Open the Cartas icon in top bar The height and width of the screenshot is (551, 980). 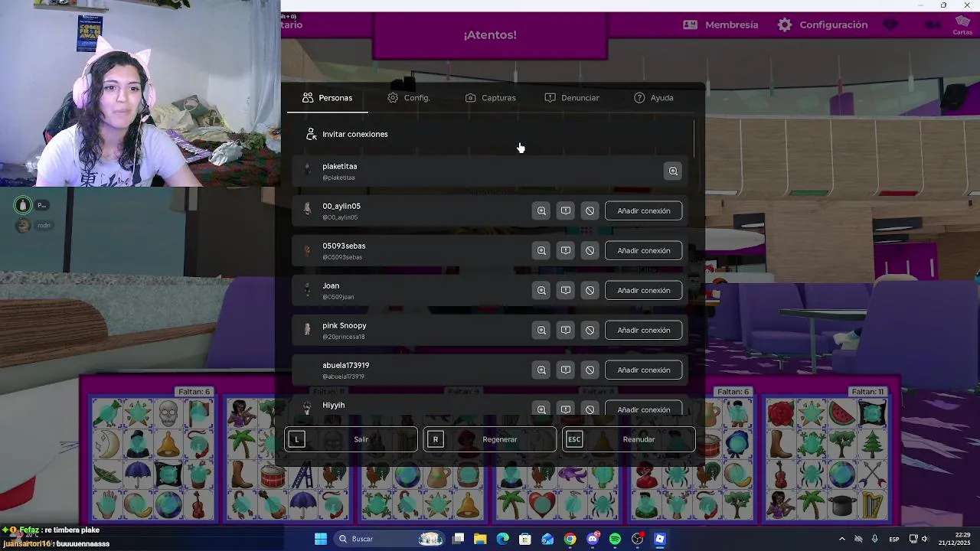pos(962,24)
